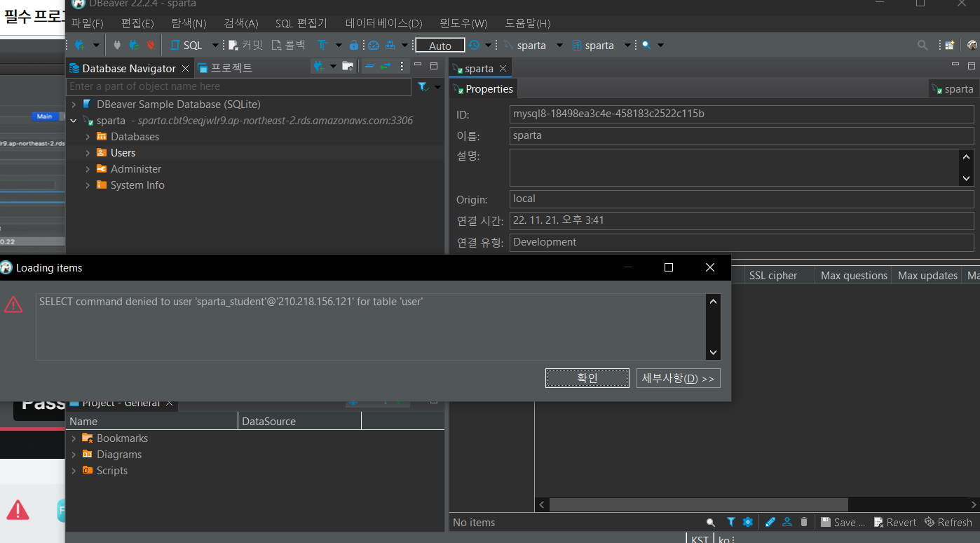
Task: Open the 윈도우(W) menu
Action: tap(463, 23)
